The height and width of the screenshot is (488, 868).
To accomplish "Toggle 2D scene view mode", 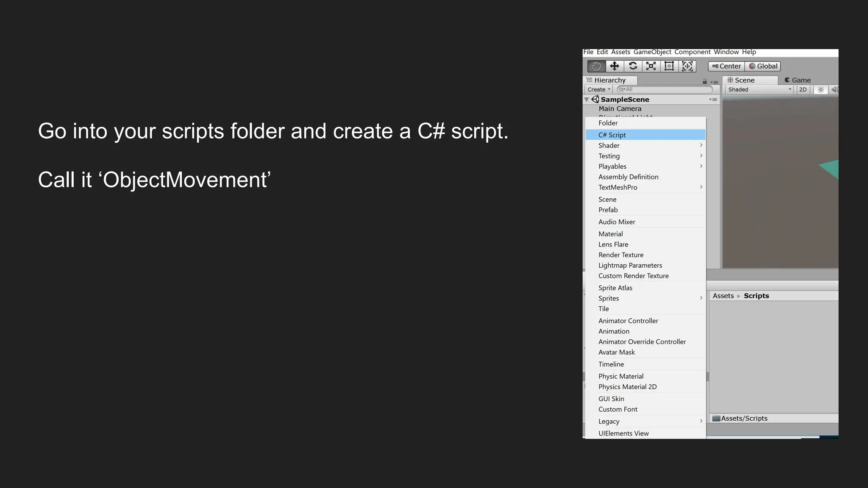I will pos(803,89).
